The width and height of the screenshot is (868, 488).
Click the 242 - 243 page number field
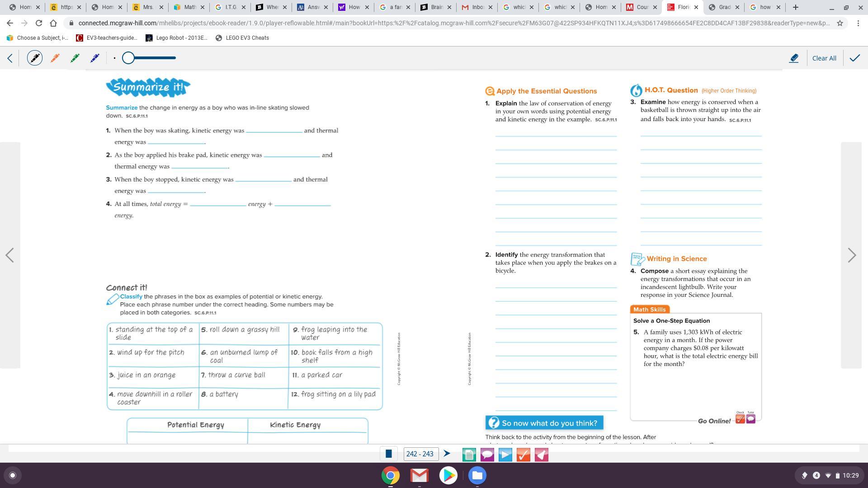click(x=420, y=454)
